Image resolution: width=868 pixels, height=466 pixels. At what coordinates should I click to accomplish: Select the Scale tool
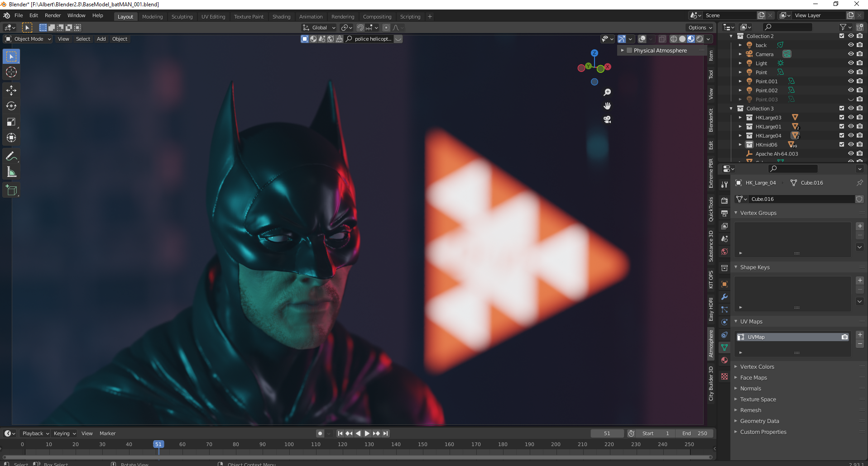pyautogui.click(x=11, y=122)
